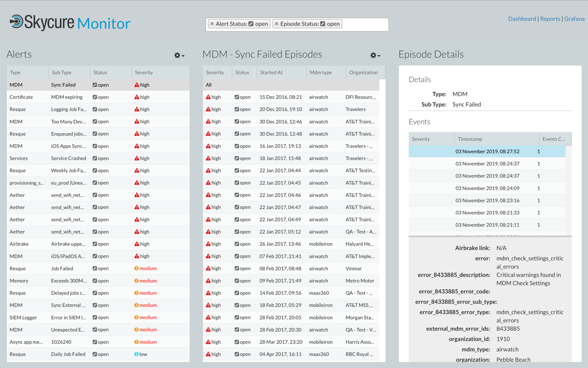Click the warning icon on the MDM Sync Failed alert
The image size is (588, 368).
(x=136, y=85)
